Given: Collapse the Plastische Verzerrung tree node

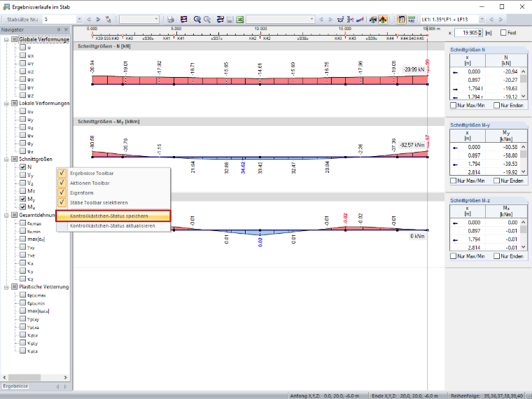Looking at the screenshot, I should point(6,287).
